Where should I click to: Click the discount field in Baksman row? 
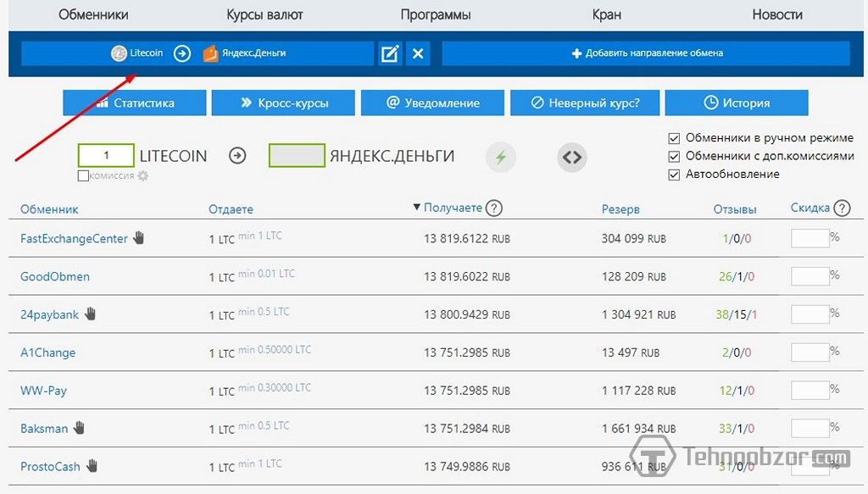(810, 428)
